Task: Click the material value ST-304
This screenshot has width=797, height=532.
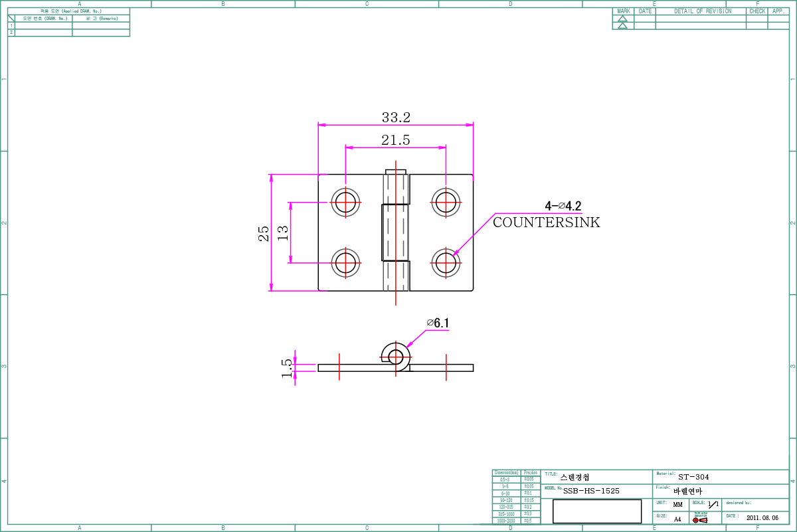Action: pos(693,477)
